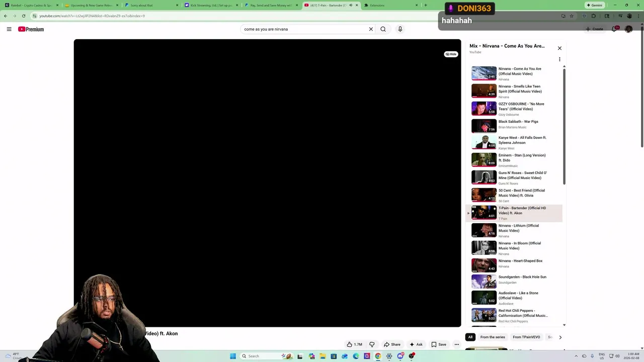This screenshot has height=362, width=644.
Task: Play Nirvana Come As You Are thumbnail
Action: pos(484,73)
